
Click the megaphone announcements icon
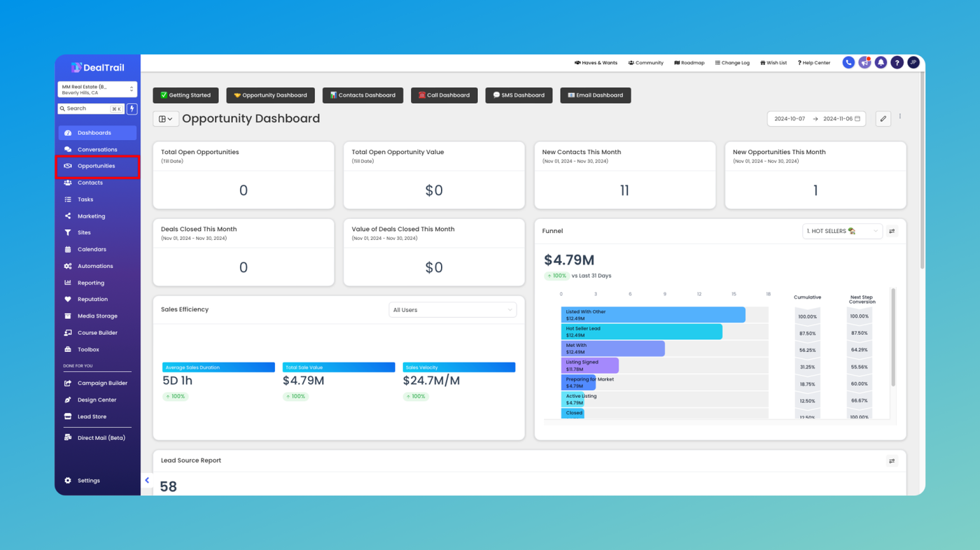(864, 63)
